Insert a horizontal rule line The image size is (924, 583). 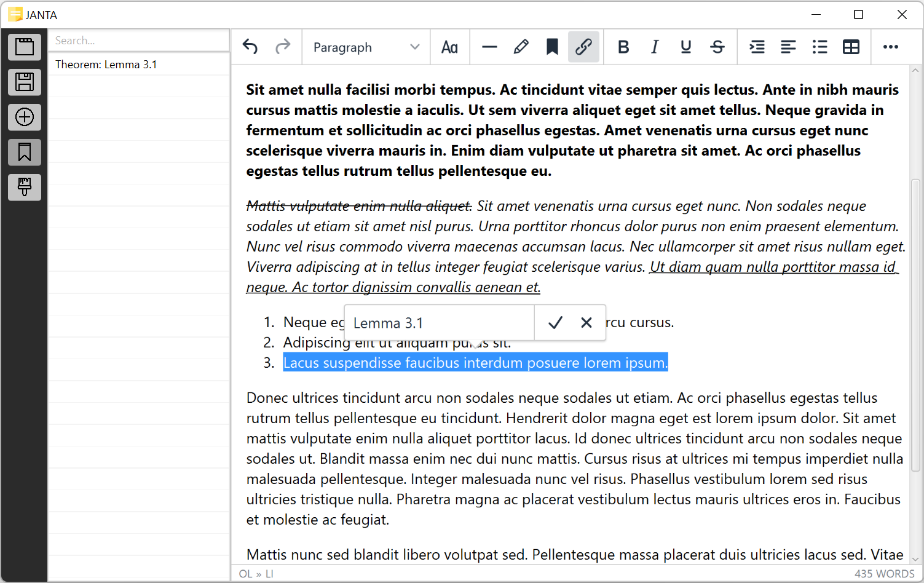(489, 47)
